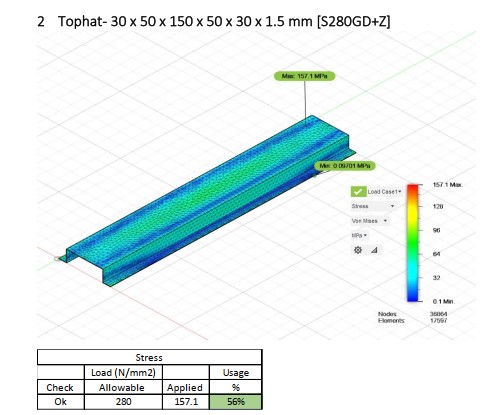Click the Elements label
Viewport: 502px width, 415px height.
(391, 321)
